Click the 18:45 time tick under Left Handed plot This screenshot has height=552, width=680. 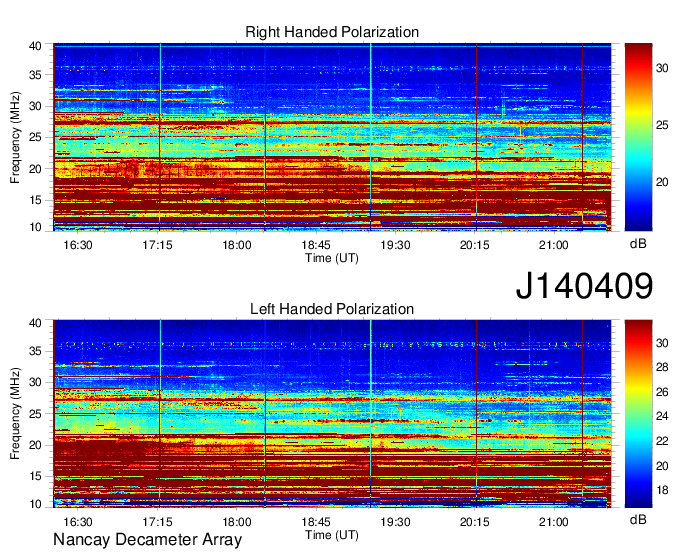[316, 522]
